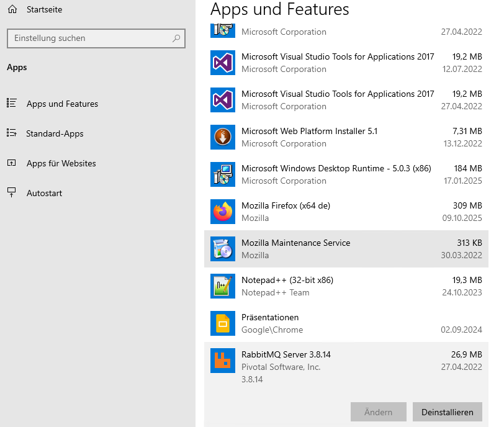Viewport: 504px width, 427px height.
Task: Click the date 02.09.2024 for Präsentationen
Action: tap(461, 330)
